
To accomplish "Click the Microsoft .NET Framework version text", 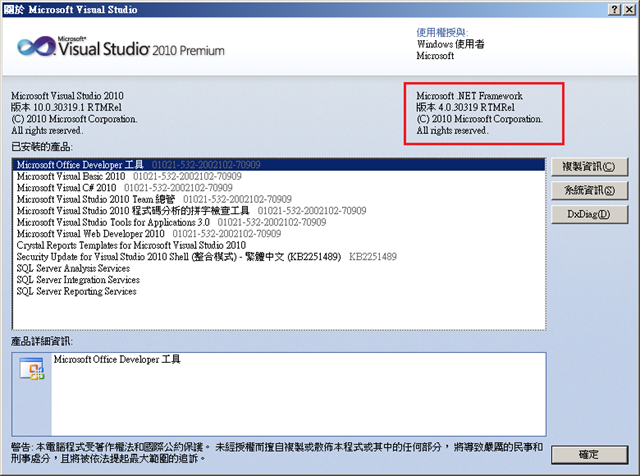I will click(x=466, y=107).
